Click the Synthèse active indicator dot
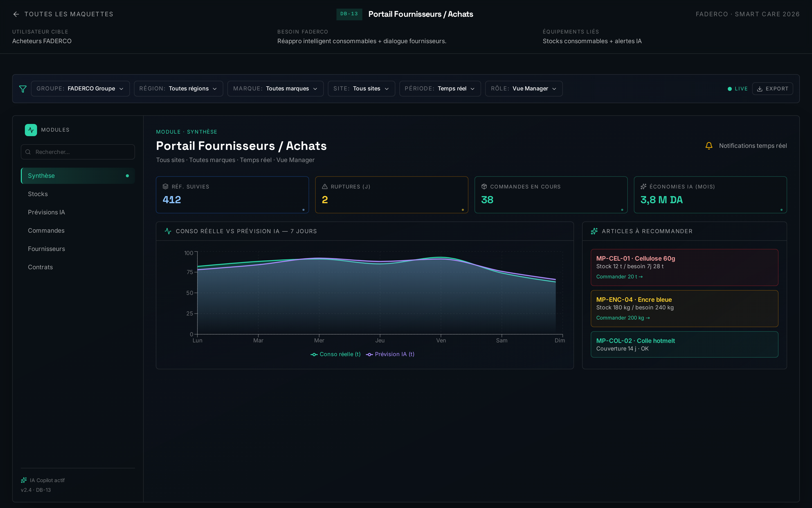The image size is (812, 508). tap(127, 176)
